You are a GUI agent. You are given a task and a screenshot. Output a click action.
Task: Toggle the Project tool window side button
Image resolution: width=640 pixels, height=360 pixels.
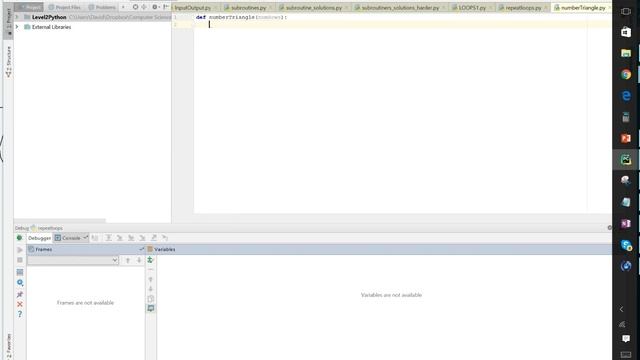9,21
